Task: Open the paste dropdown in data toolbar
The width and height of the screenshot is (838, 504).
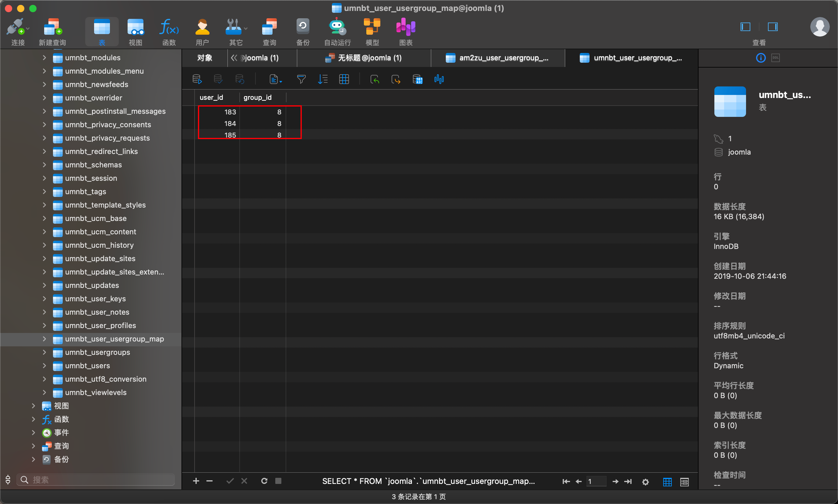Action: click(275, 79)
